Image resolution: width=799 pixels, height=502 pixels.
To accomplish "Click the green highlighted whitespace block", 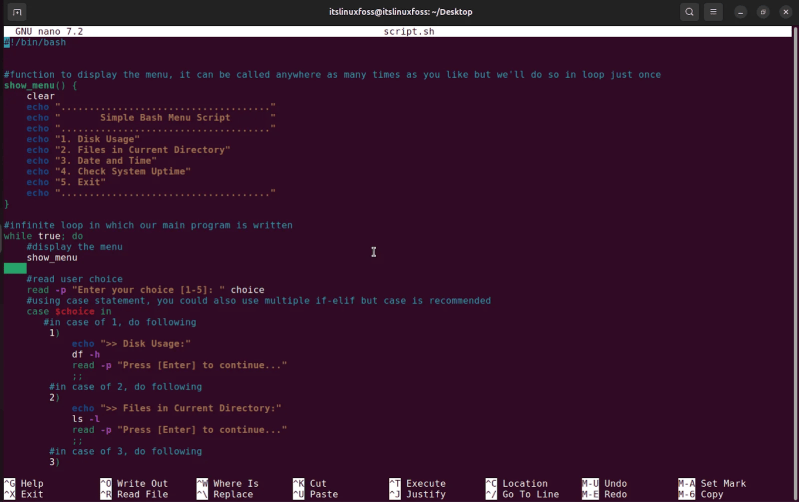I will [x=15, y=268].
